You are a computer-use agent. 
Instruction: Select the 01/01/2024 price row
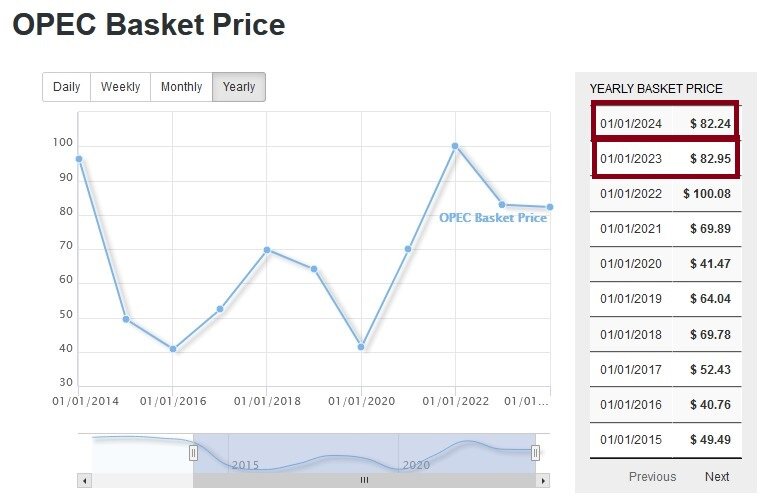[665, 124]
